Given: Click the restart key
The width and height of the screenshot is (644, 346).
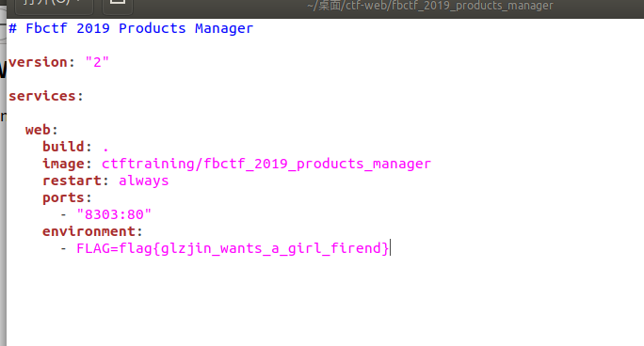Looking at the screenshot, I should (72, 181).
